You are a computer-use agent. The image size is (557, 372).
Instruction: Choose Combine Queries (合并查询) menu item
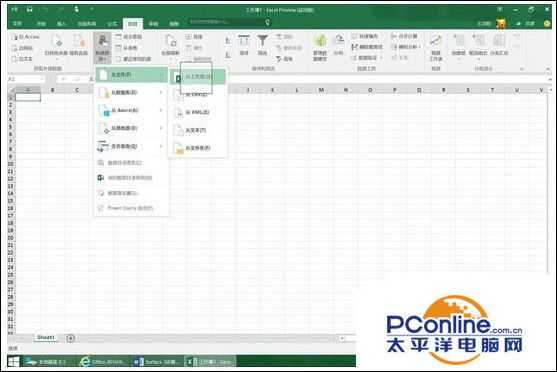coord(131,146)
